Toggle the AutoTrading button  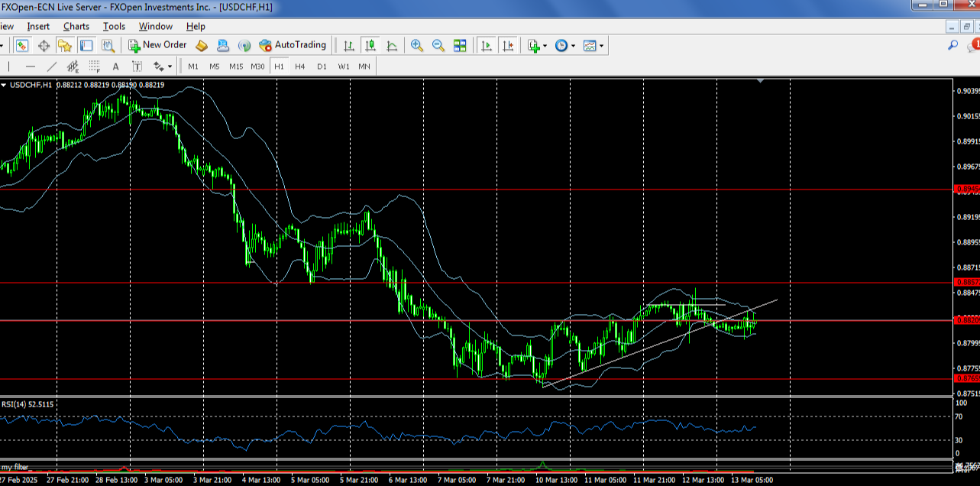[293, 45]
